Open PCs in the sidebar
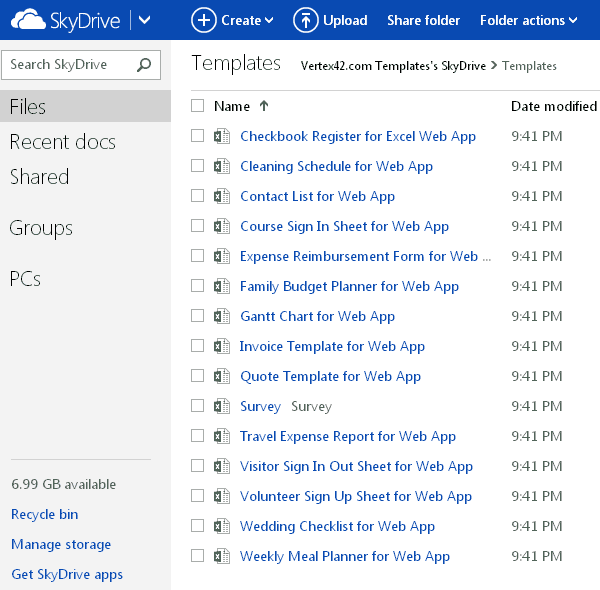The image size is (600, 590). click(x=25, y=279)
